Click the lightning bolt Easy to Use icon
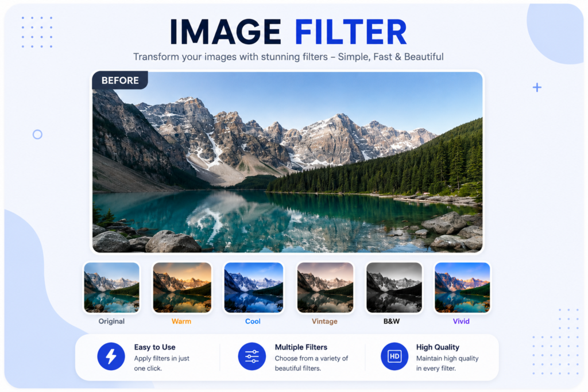 111,356
